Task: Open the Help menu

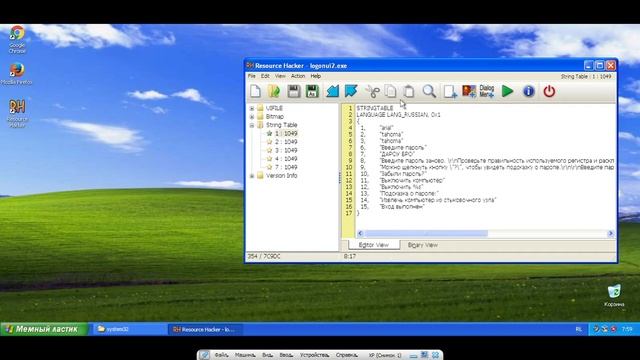Action: pyautogui.click(x=316, y=76)
